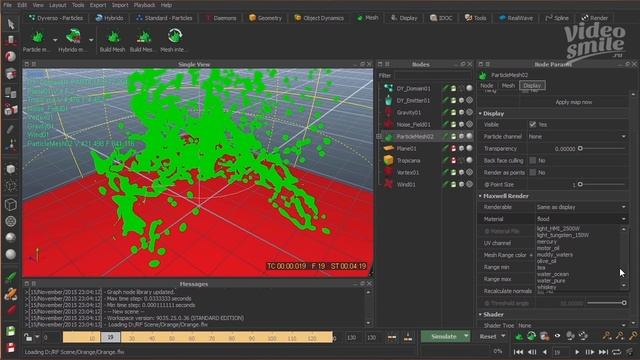640x360 pixels.
Task: Jump to the first frame
Action: (x=518, y=352)
